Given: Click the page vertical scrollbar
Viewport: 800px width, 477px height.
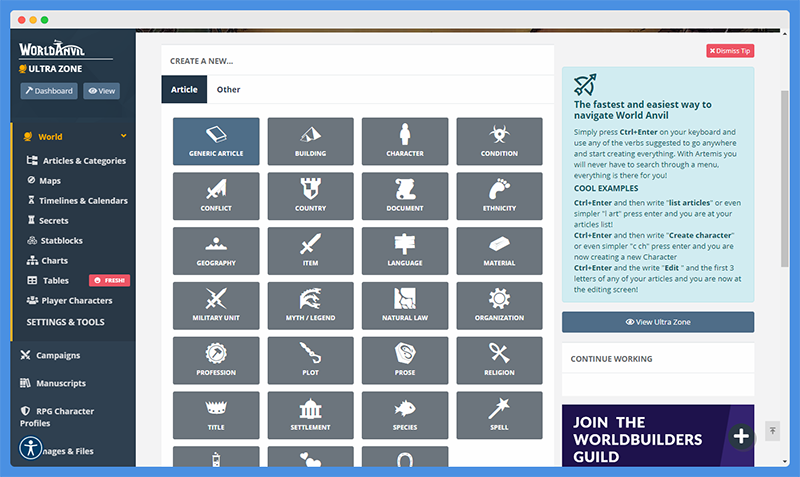Looking at the screenshot, I should (784, 179).
